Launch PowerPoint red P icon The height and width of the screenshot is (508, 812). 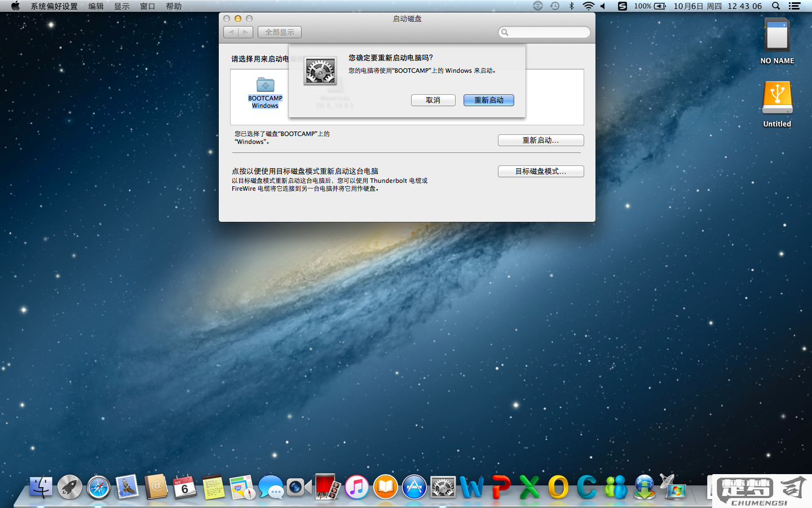click(x=501, y=487)
